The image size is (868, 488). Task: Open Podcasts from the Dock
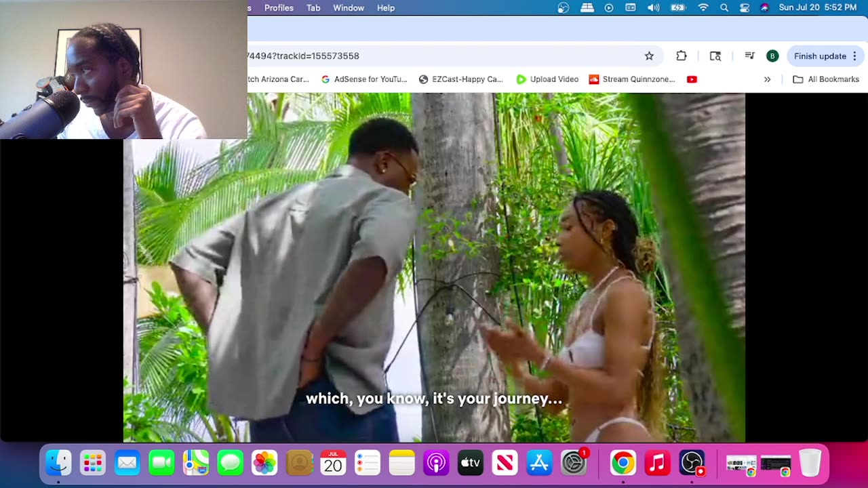436,464
